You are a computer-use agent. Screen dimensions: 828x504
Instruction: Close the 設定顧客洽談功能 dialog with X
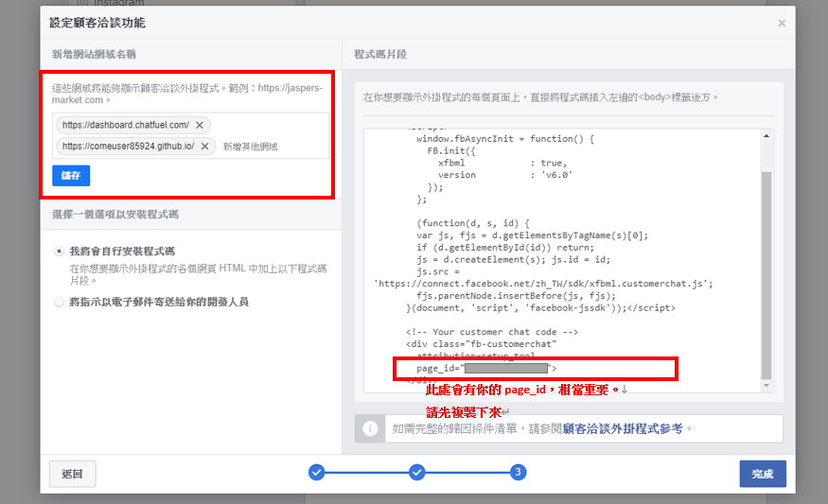click(x=782, y=24)
